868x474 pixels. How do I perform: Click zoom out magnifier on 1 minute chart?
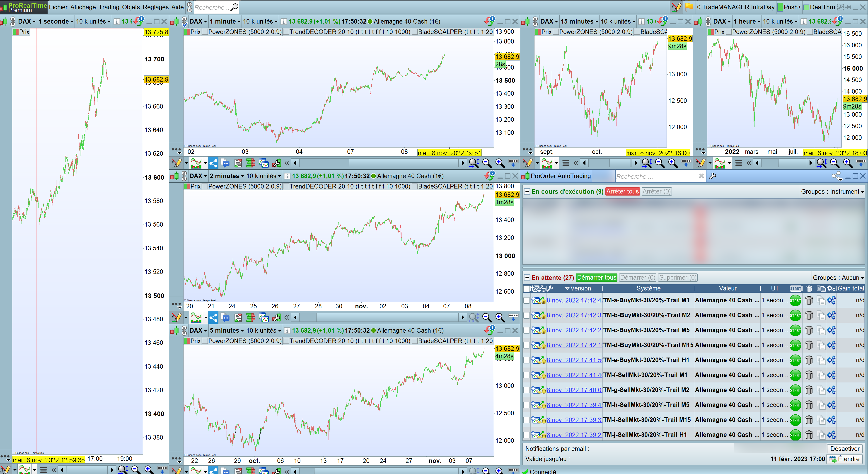pyautogui.click(x=487, y=163)
